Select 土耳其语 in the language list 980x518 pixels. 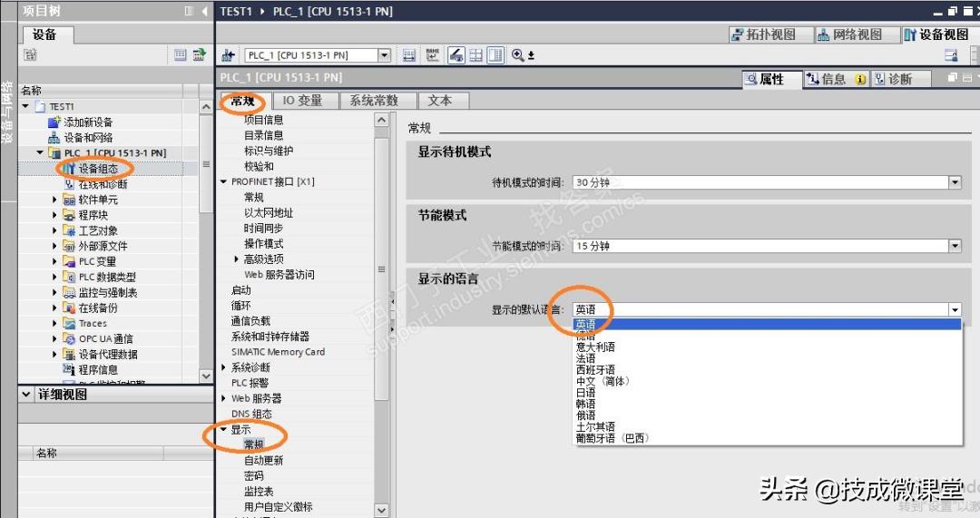[595, 426]
